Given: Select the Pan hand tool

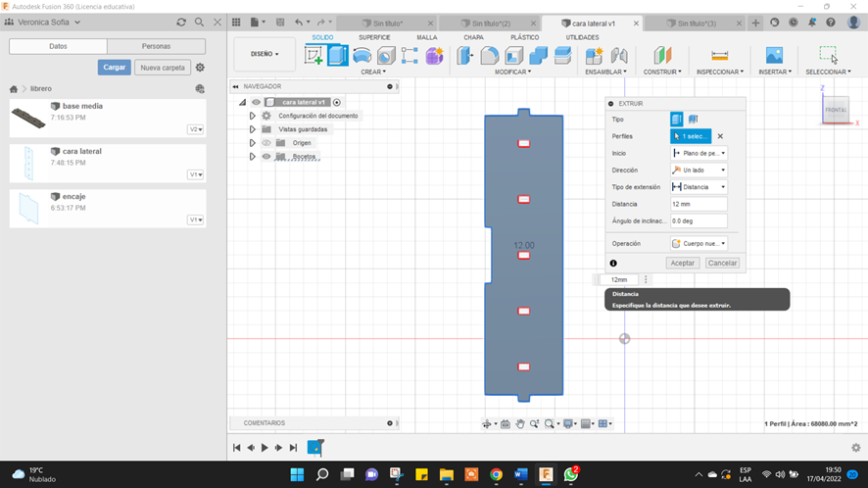Looking at the screenshot, I should pos(520,423).
